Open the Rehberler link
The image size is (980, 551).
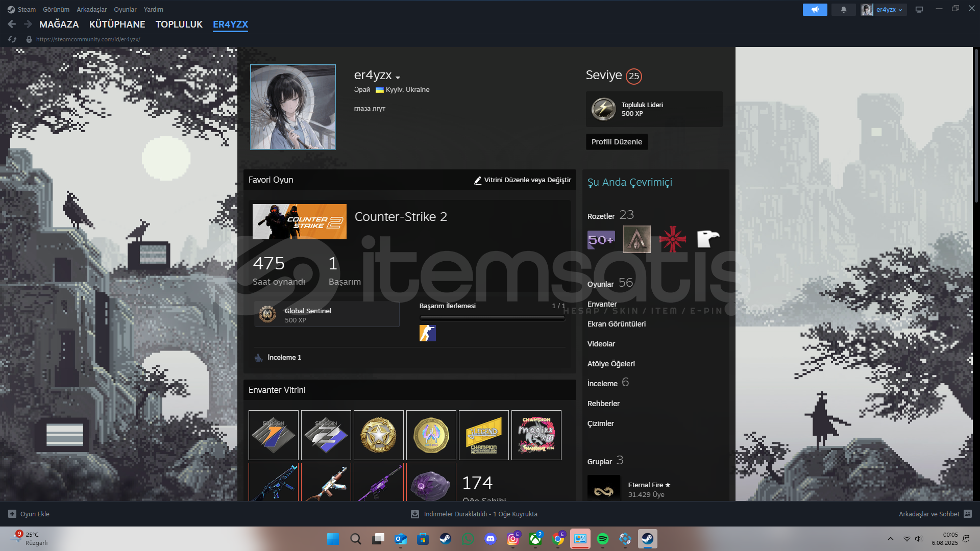[x=603, y=404]
